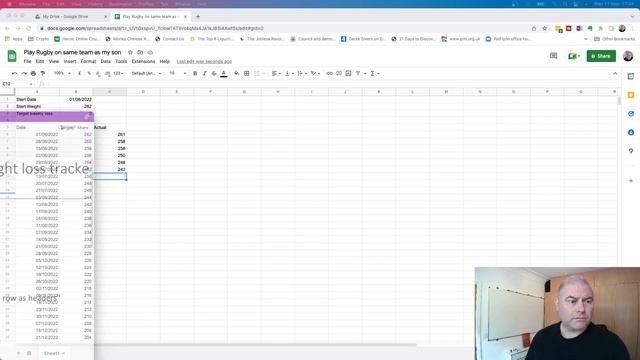
Task: Get add-ons with the plus icon
Action: 631,180
